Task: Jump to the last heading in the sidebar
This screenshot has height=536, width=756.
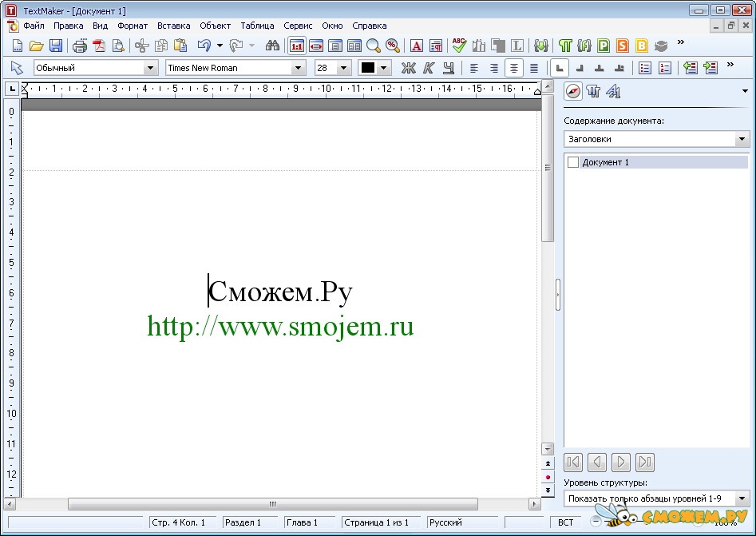Action: click(x=644, y=463)
